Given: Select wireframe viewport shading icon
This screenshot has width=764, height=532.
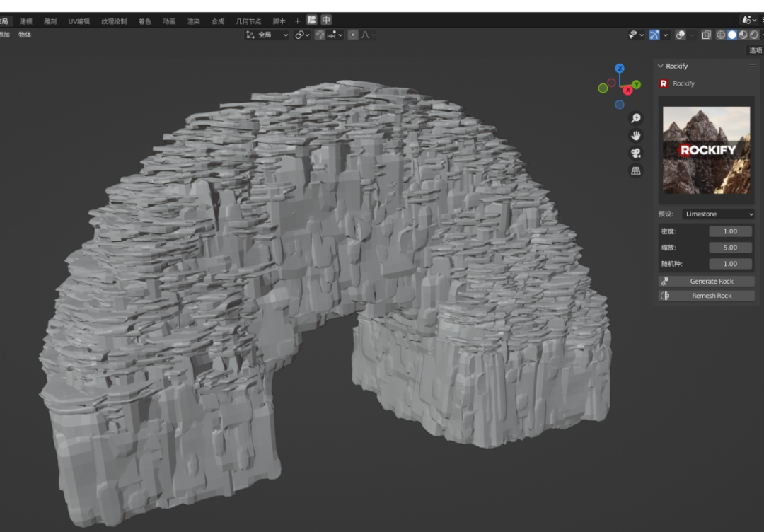Looking at the screenshot, I should (721, 35).
